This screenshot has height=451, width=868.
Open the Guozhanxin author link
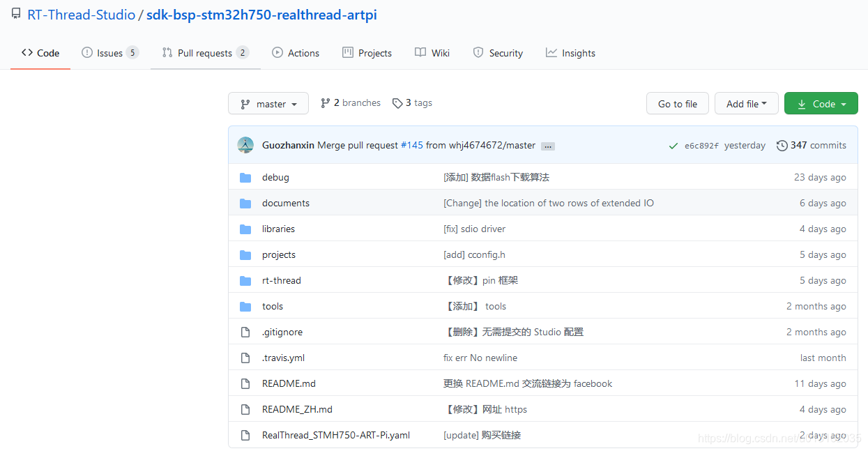[x=288, y=146]
